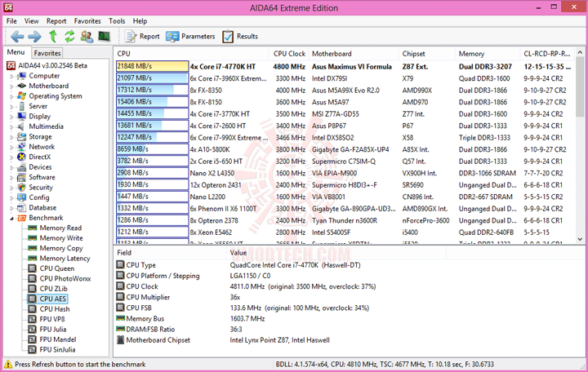Open the View menu
Screen dimensions: 588x372
pyautogui.click(x=32, y=21)
